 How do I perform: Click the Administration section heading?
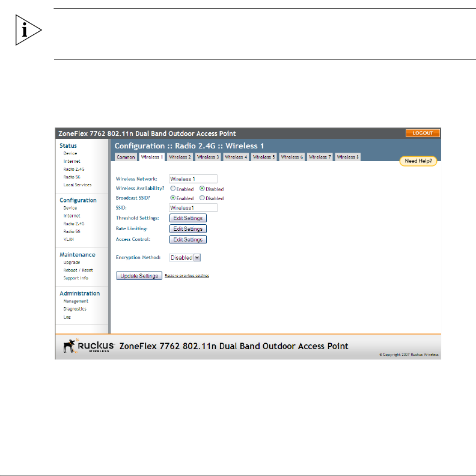click(79, 293)
